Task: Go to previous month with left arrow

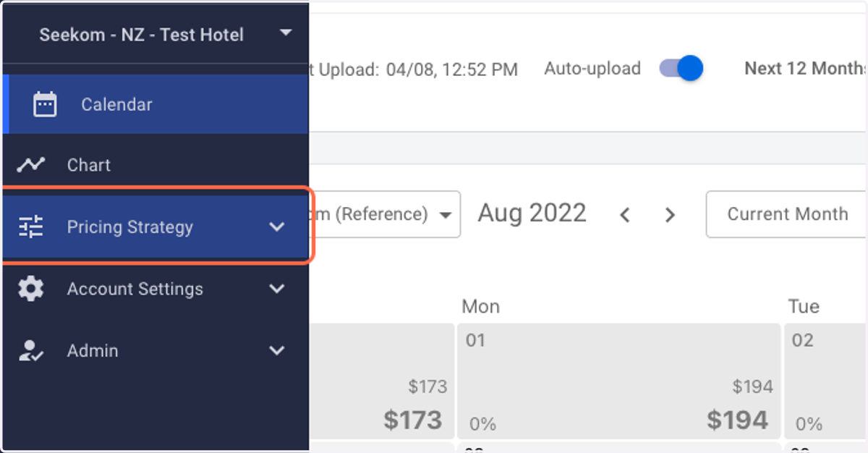Action: coord(625,215)
